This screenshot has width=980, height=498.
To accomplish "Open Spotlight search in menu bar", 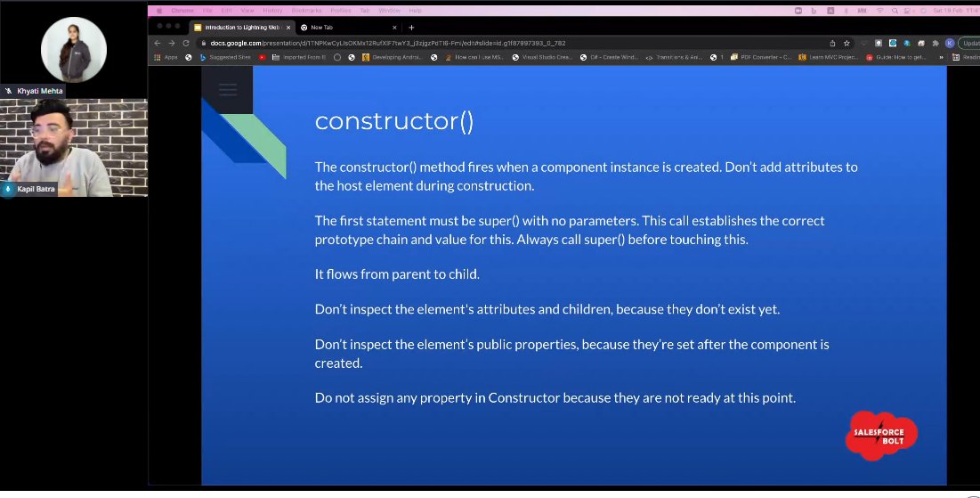I will coord(895,11).
